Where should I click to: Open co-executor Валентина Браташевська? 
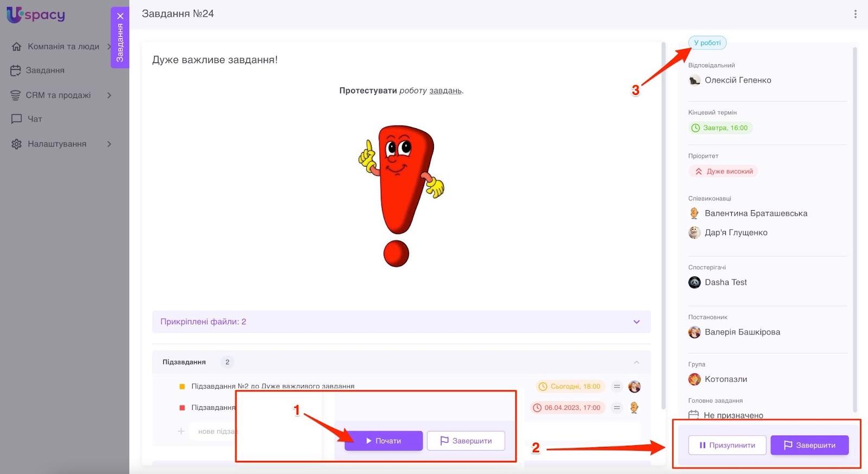point(756,214)
